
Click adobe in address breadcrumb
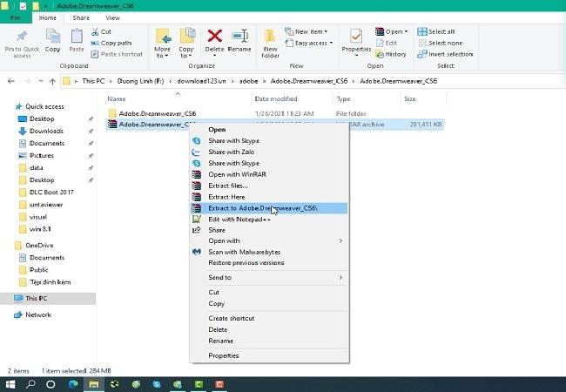[249, 81]
